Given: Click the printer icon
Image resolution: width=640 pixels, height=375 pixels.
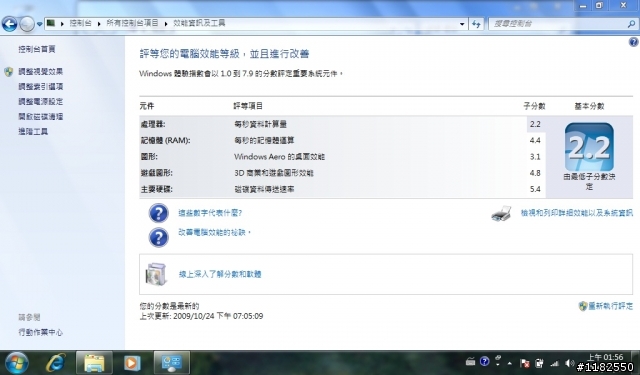Looking at the screenshot, I should coord(502,213).
